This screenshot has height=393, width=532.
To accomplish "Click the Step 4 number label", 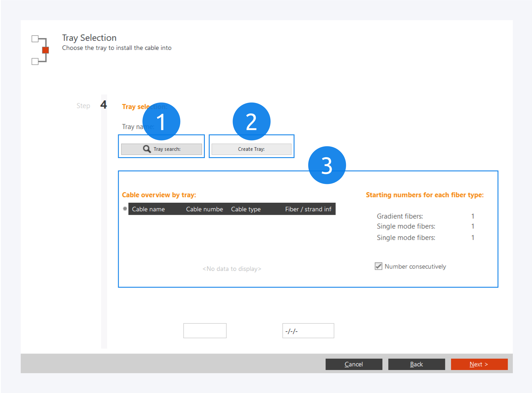I will [103, 105].
